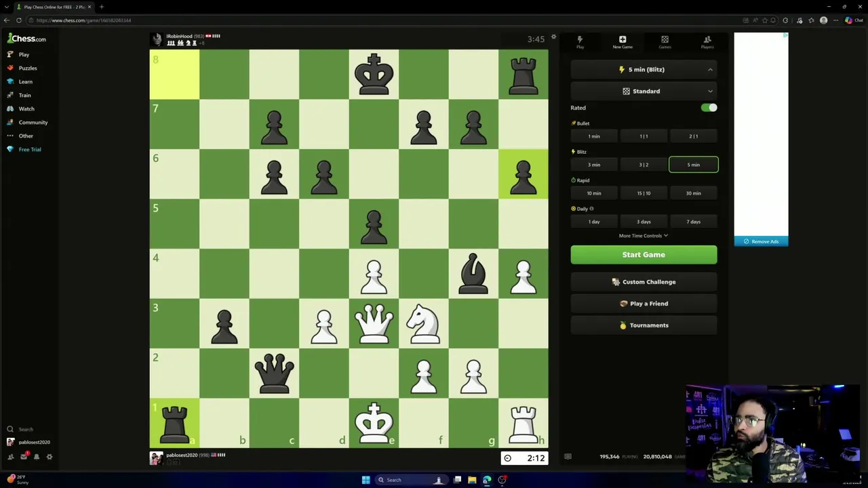
Task: Open the notifications bell in sidebar
Action: tap(37, 457)
